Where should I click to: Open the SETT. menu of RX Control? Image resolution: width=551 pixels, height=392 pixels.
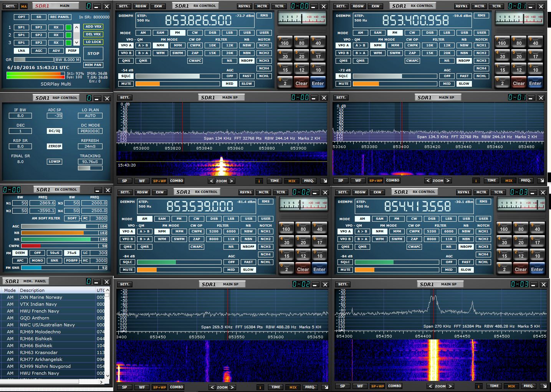point(124,6)
